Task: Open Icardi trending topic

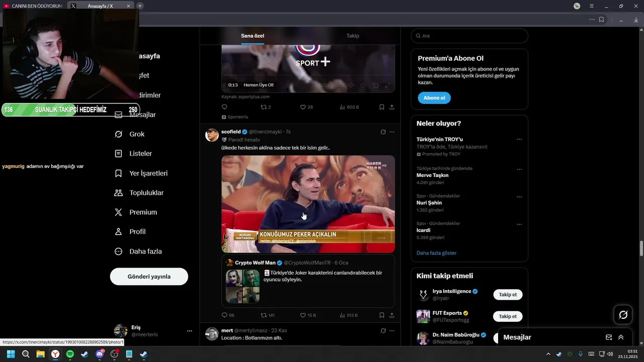Action: pyautogui.click(x=423, y=230)
